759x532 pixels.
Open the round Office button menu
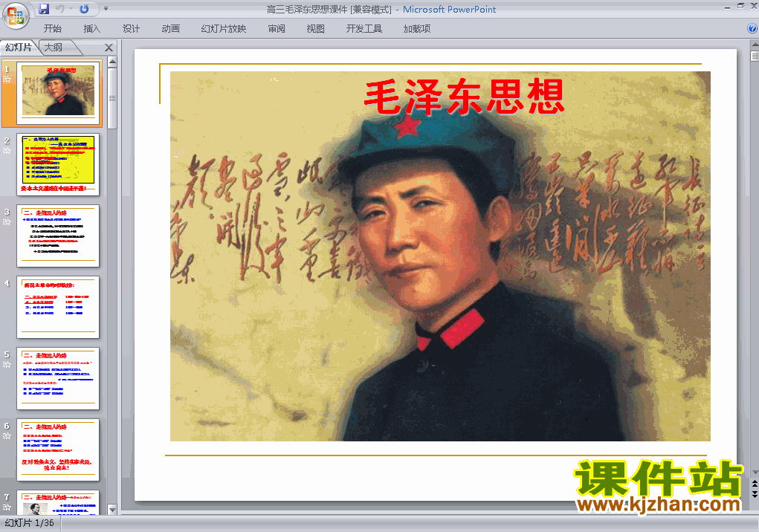point(16,16)
